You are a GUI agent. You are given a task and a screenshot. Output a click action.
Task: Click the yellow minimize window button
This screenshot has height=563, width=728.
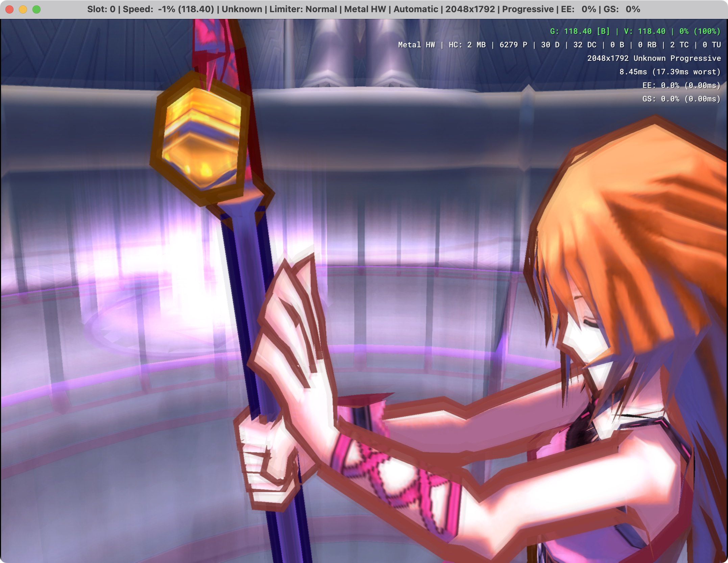tap(23, 9)
